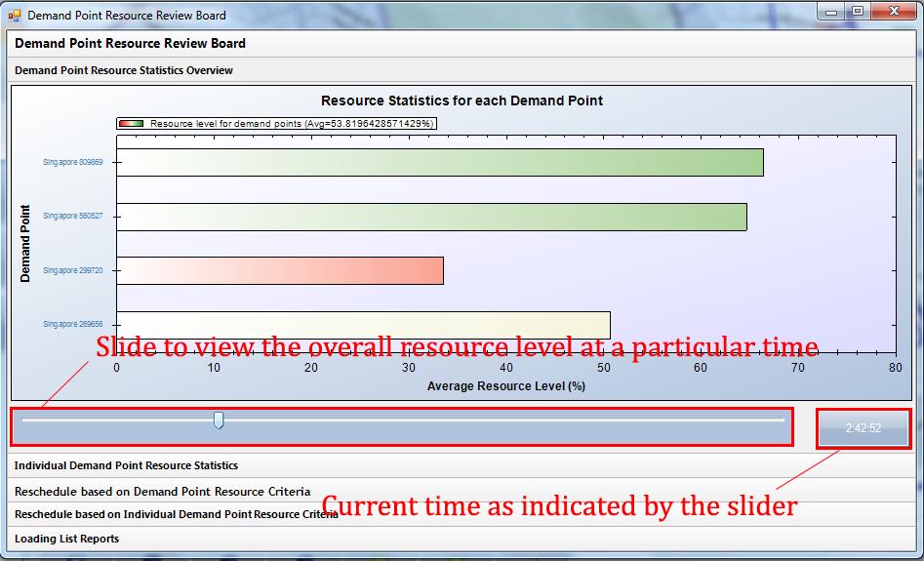Click the Demand Point Resource Review Board heading
The image size is (924, 561).
(x=130, y=43)
